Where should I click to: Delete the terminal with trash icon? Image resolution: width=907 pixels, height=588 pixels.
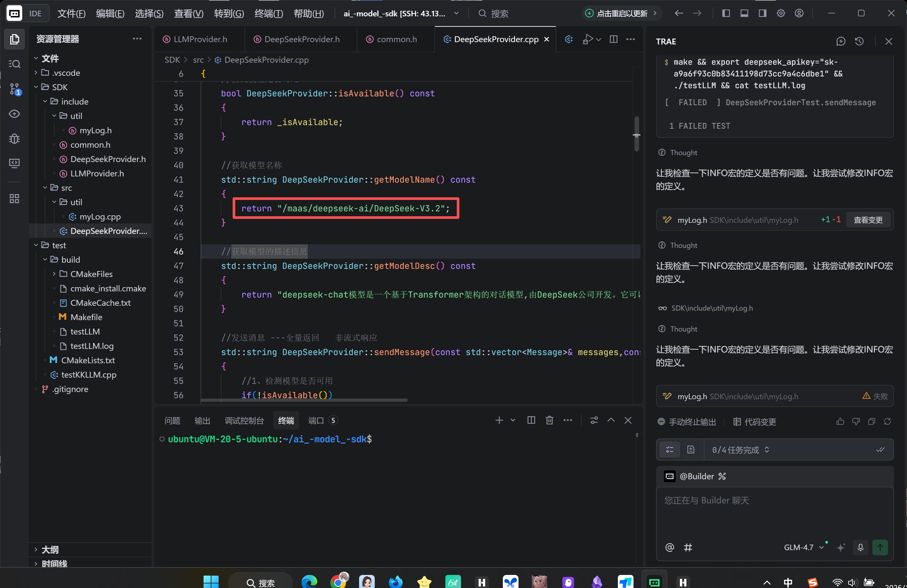[549, 420]
